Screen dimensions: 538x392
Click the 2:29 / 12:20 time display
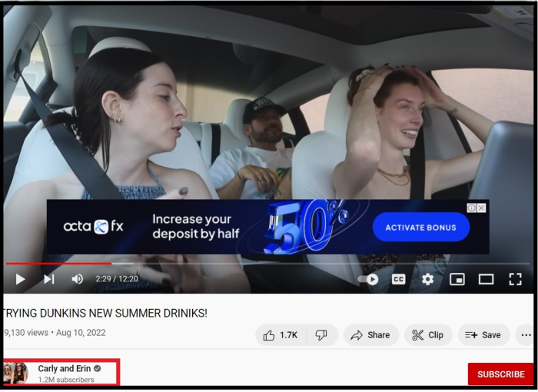point(117,279)
